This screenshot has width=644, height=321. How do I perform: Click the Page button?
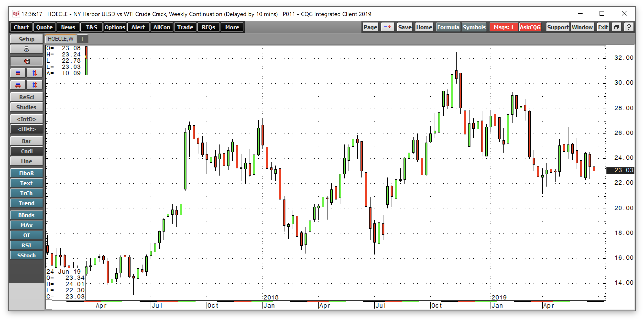coord(370,27)
